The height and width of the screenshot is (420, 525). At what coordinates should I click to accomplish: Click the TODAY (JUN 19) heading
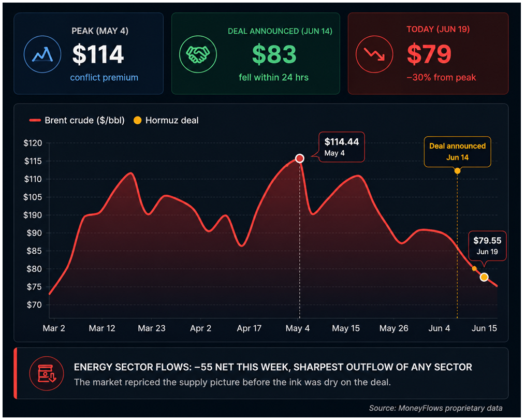coord(438,29)
